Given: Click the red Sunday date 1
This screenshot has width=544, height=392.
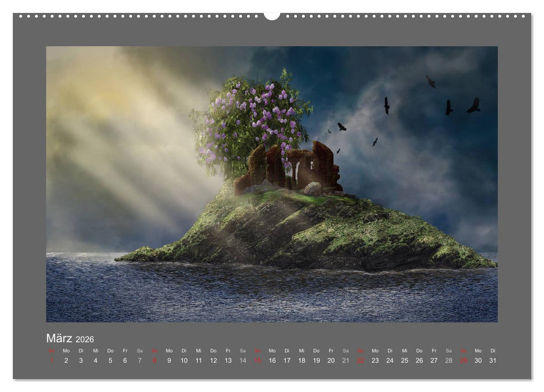Looking at the screenshot, I should (x=52, y=360).
